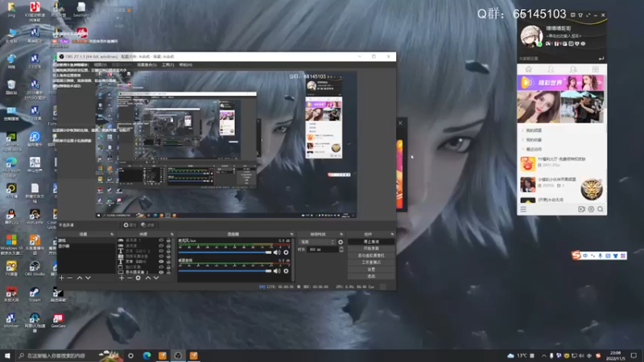
Task: Open scene transition type dropdown
Action: [x=316, y=242]
